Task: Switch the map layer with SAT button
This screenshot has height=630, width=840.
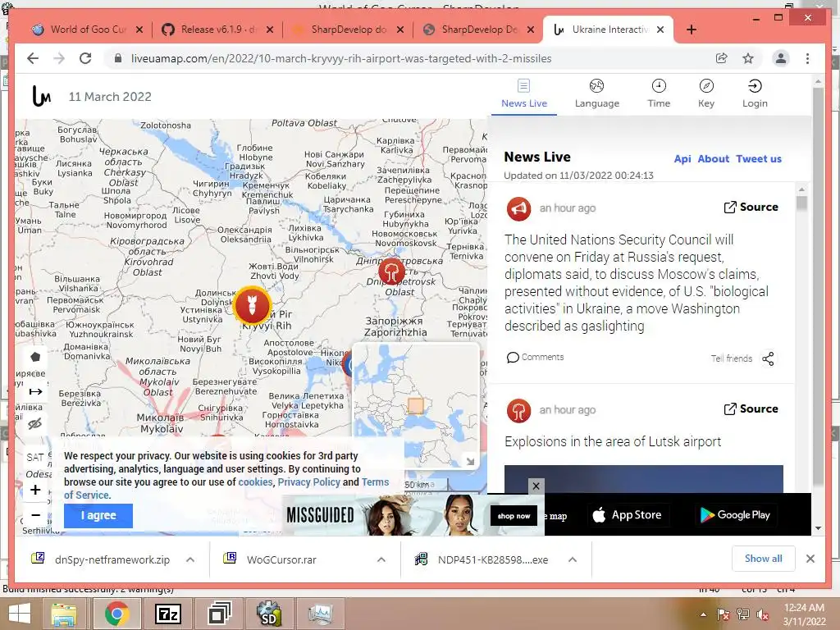Action: point(35,458)
